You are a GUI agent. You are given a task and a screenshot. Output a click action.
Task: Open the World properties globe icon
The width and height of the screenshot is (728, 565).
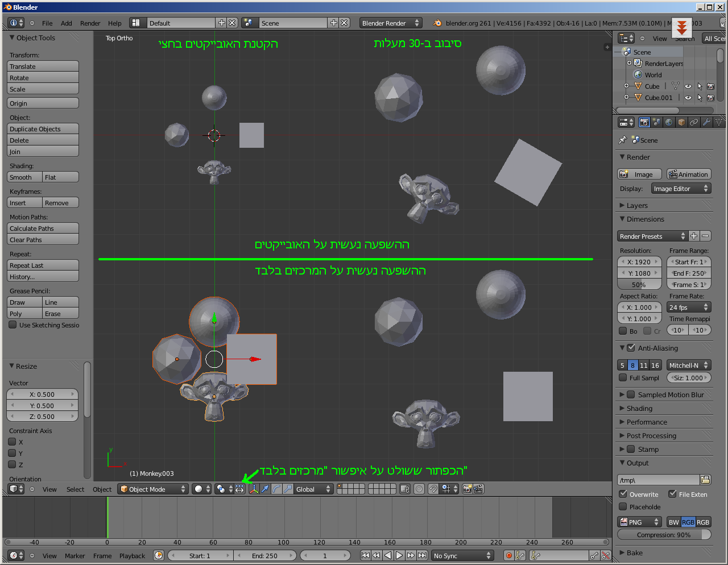pos(669,122)
